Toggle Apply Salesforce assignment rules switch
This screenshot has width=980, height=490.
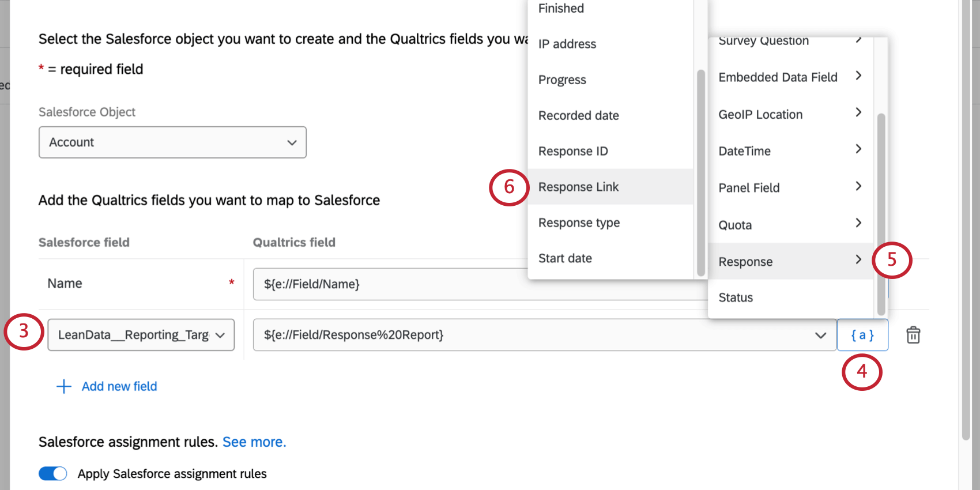(53, 473)
